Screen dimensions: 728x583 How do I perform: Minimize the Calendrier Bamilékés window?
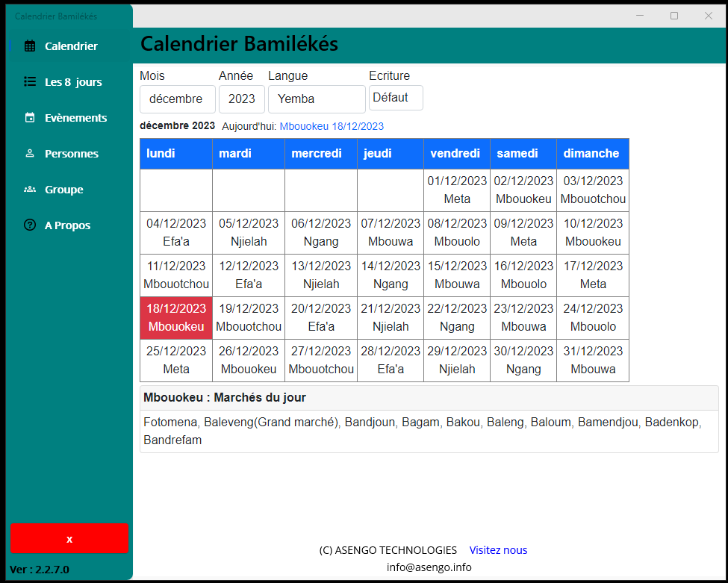click(640, 16)
